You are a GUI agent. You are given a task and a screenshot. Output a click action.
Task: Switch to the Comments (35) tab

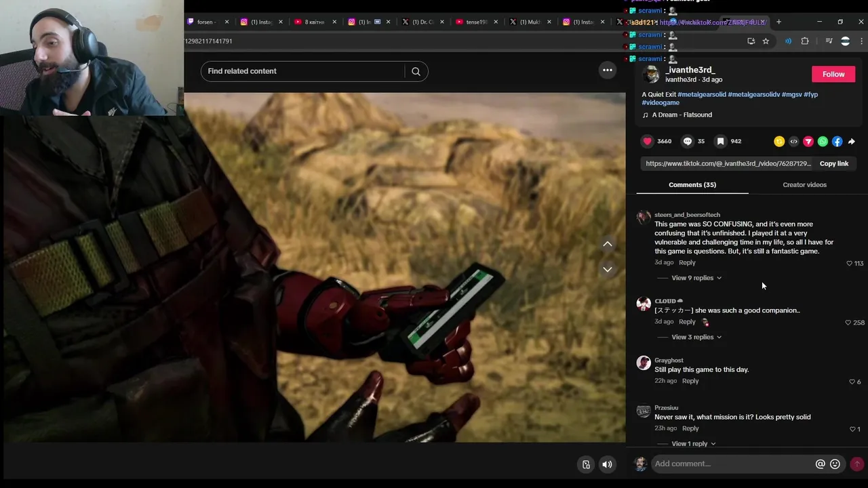coord(692,184)
